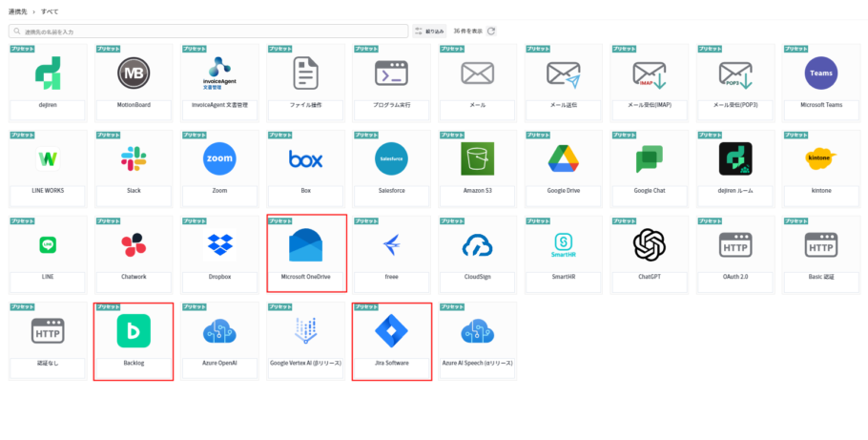Viewport: 868px width, 440px height.
Task: Select the メール受信(POP3) icon
Action: tap(735, 74)
